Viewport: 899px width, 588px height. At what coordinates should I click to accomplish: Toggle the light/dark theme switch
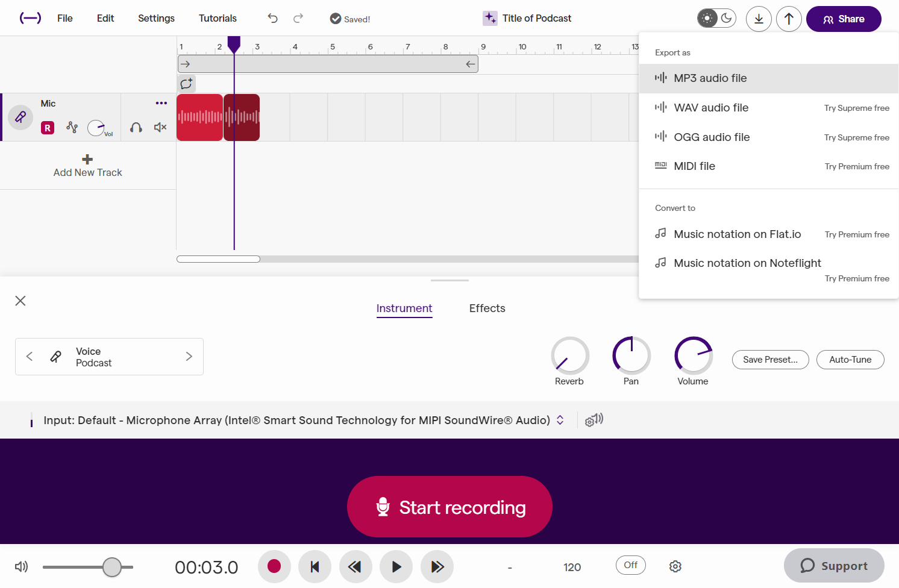coord(716,18)
